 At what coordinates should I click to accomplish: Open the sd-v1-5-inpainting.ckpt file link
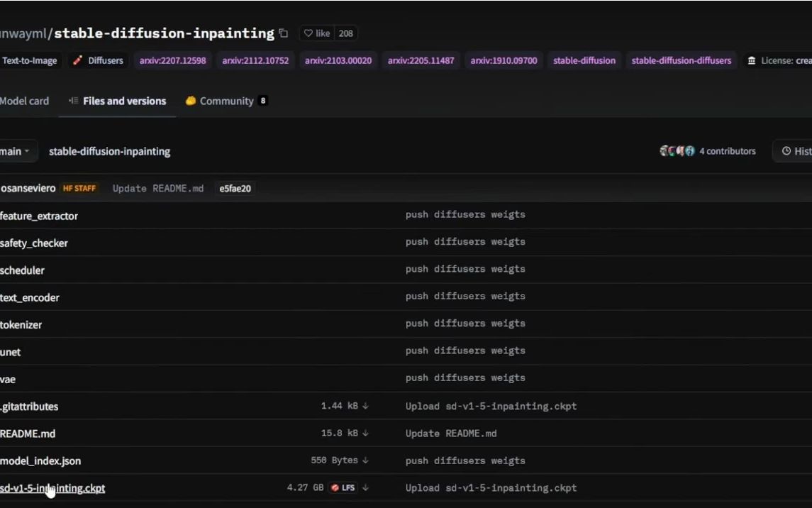53,488
